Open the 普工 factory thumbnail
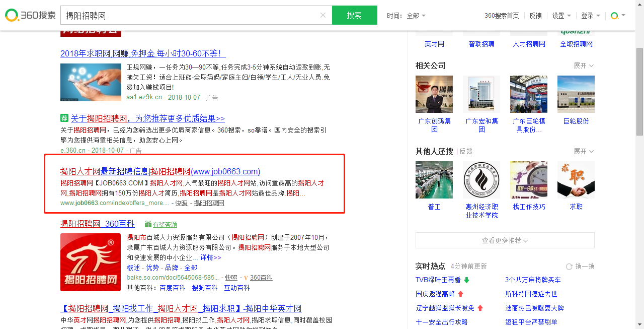 coord(434,180)
